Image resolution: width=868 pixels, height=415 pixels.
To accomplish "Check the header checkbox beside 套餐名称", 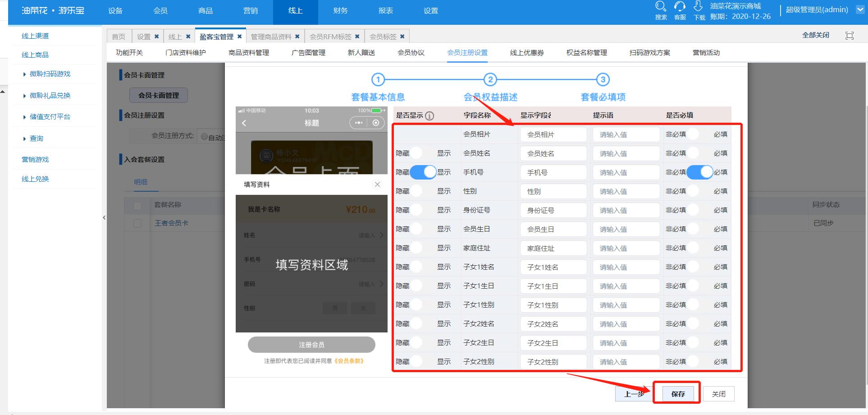I will (x=137, y=206).
